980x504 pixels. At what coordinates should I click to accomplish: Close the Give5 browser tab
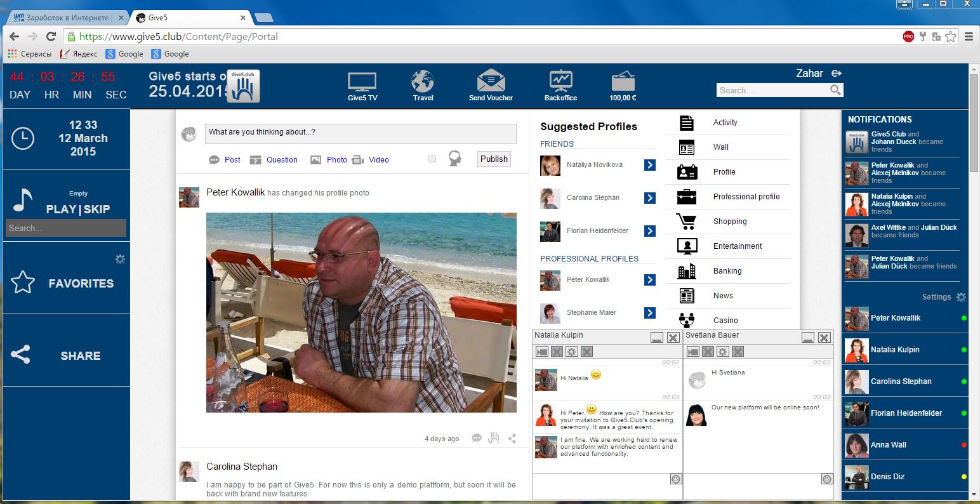coord(243,18)
